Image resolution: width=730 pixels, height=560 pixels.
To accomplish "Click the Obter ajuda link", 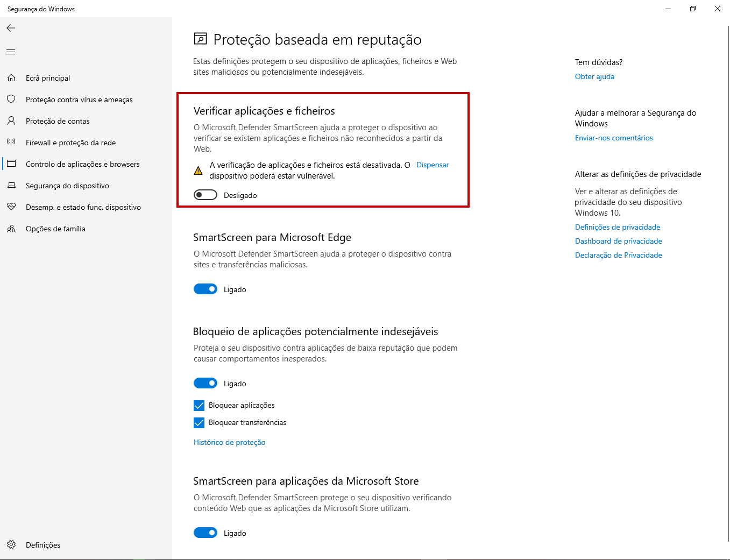I will pos(594,76).
